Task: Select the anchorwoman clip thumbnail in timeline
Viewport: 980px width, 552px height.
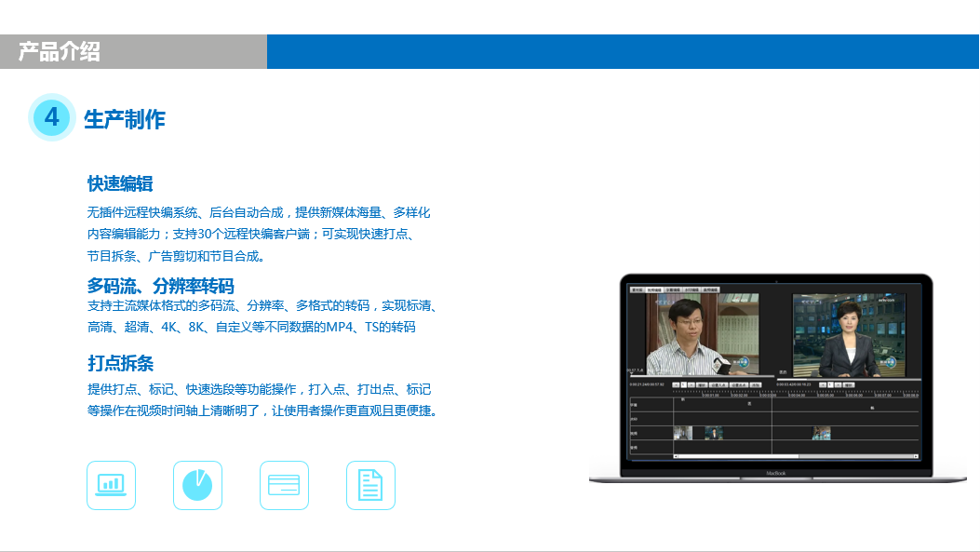Action: pos(714,433)
